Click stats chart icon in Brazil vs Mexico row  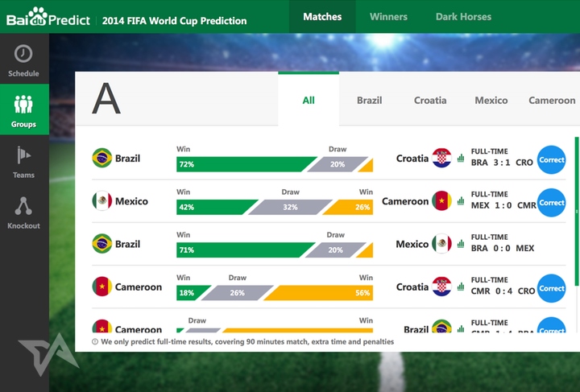[x=461, y=244]
